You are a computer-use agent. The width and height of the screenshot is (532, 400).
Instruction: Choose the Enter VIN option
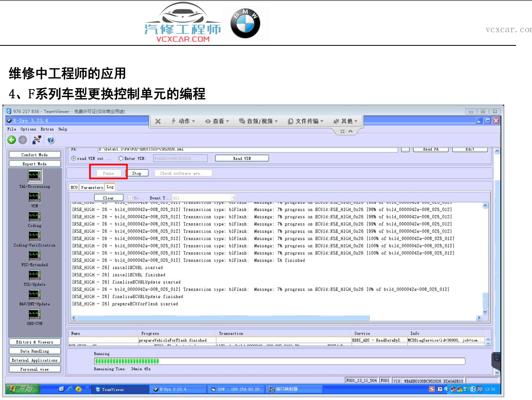click(121, 158)
